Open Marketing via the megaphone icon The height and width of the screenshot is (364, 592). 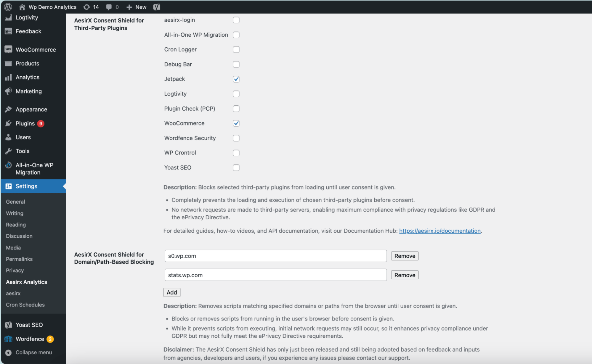pyautogui.click(x=9, y=91)
